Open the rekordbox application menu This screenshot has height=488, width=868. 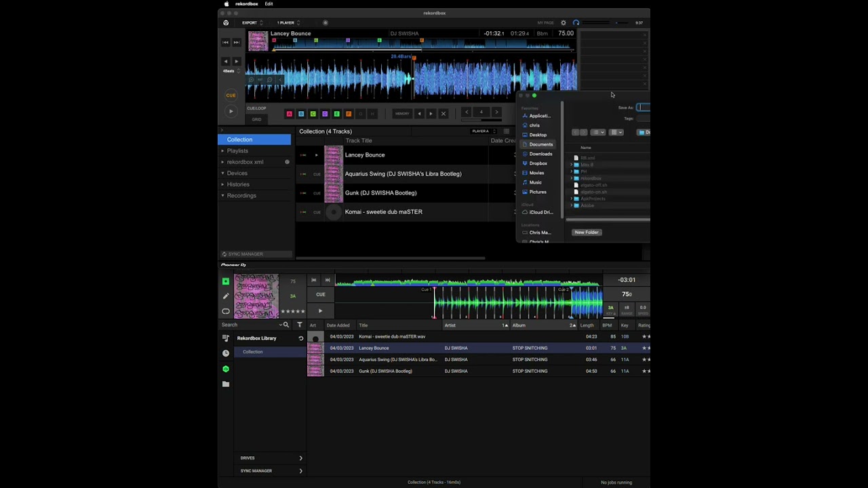(247, 4)
